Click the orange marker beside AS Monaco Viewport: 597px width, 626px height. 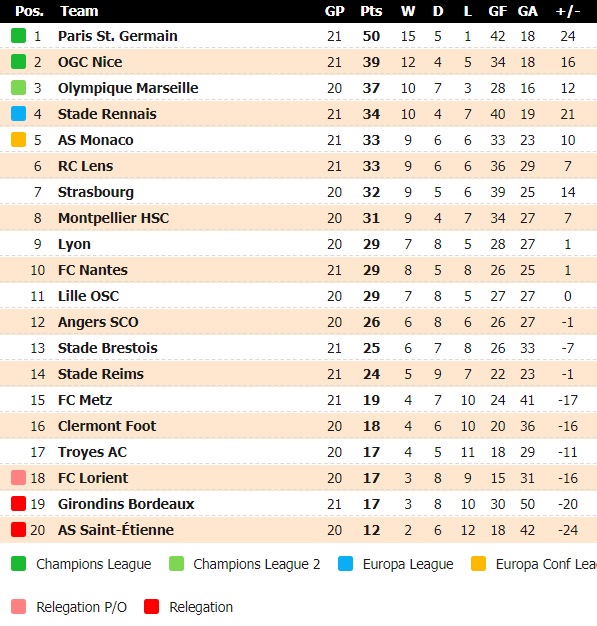[18, 140]
